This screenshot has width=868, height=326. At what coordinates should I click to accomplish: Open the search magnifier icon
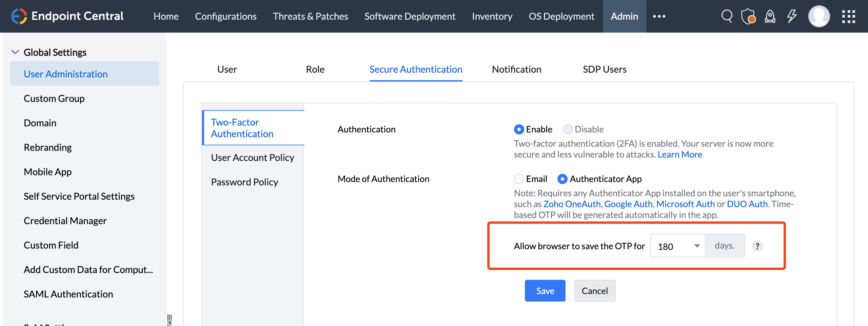tap(727, 16)
